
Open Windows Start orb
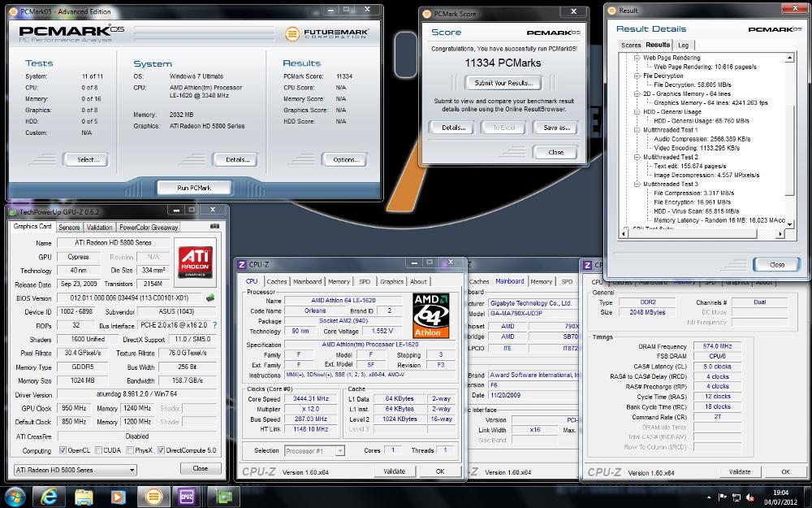pos(14,497)
